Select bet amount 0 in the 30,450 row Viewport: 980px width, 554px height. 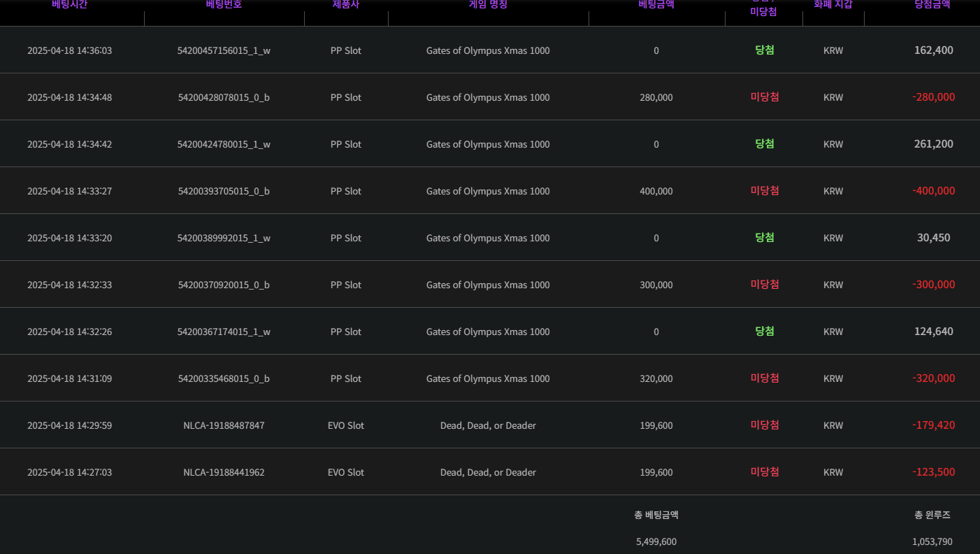(x=656, y=238)
